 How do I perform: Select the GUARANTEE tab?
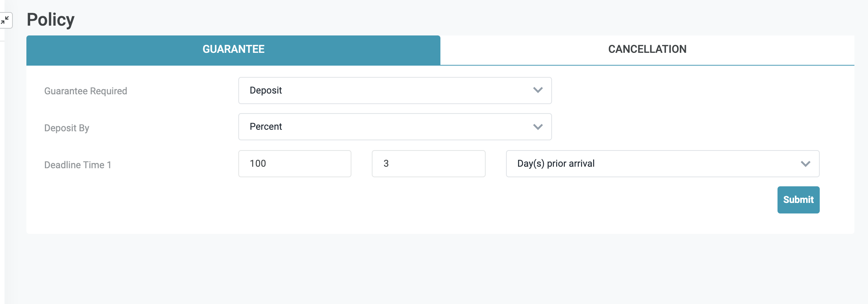[x=233, y=49]
